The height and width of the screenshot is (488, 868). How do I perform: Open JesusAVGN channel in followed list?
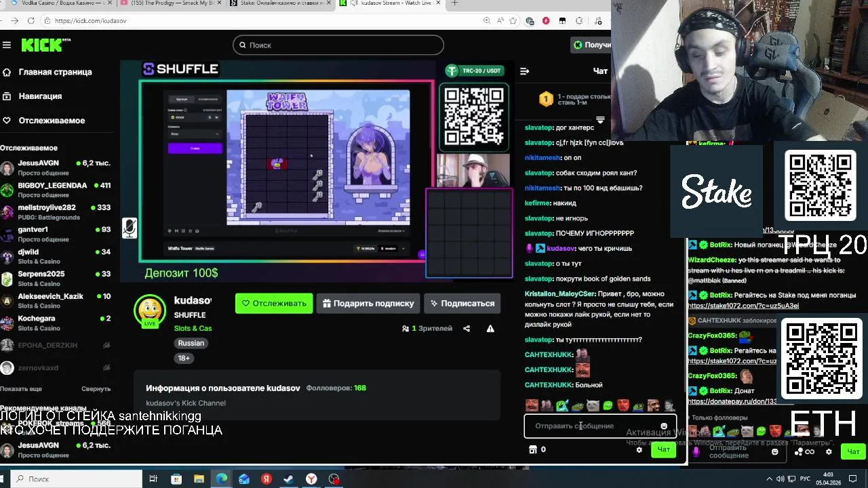point(56,168)
